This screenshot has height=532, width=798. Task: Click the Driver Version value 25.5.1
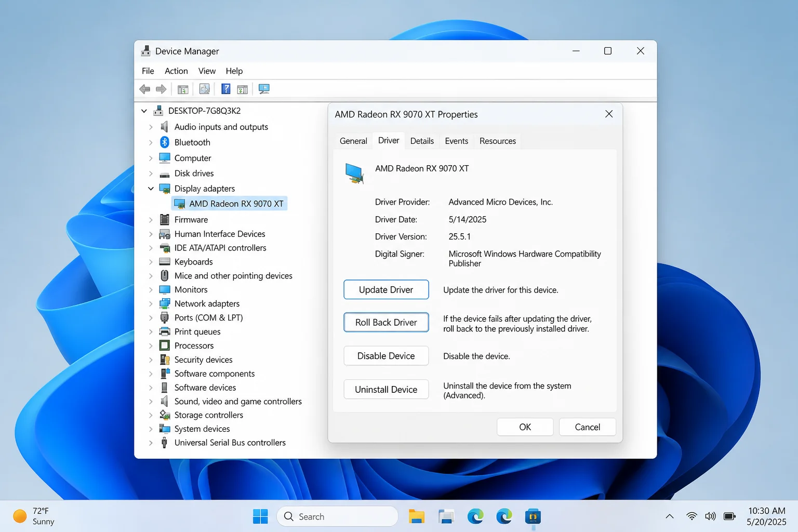tap(460, 237)
